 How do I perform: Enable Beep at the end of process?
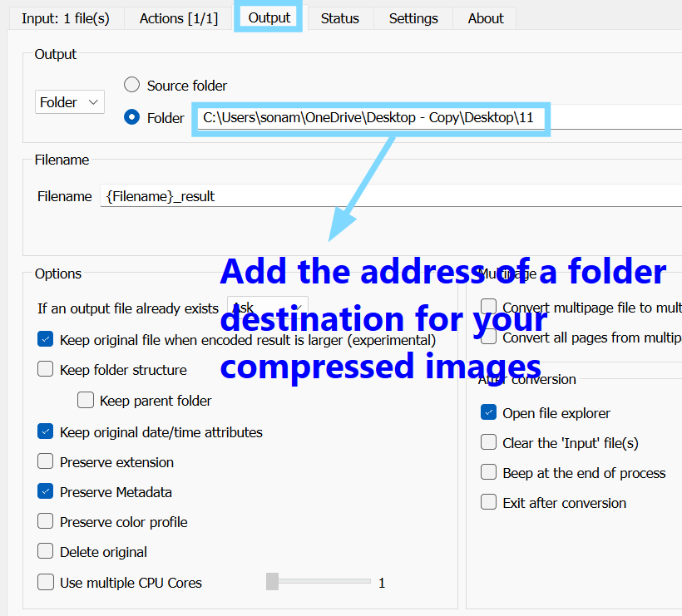pos(488,472)
